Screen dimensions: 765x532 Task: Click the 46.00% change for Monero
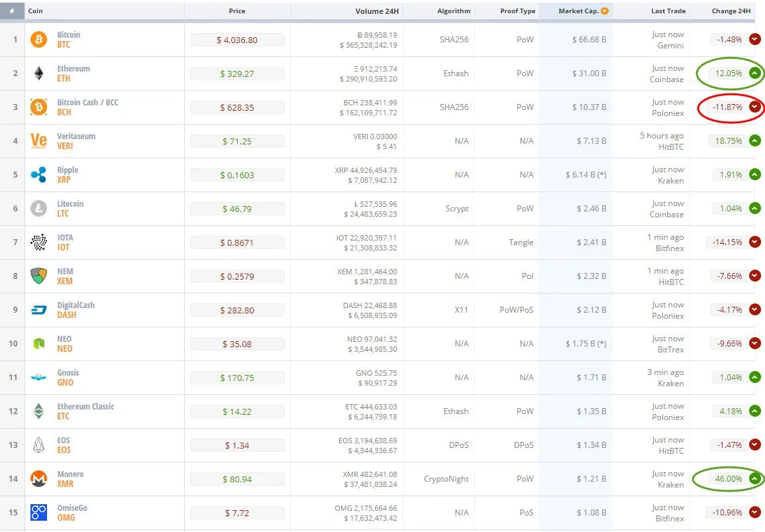pos(729,479)
